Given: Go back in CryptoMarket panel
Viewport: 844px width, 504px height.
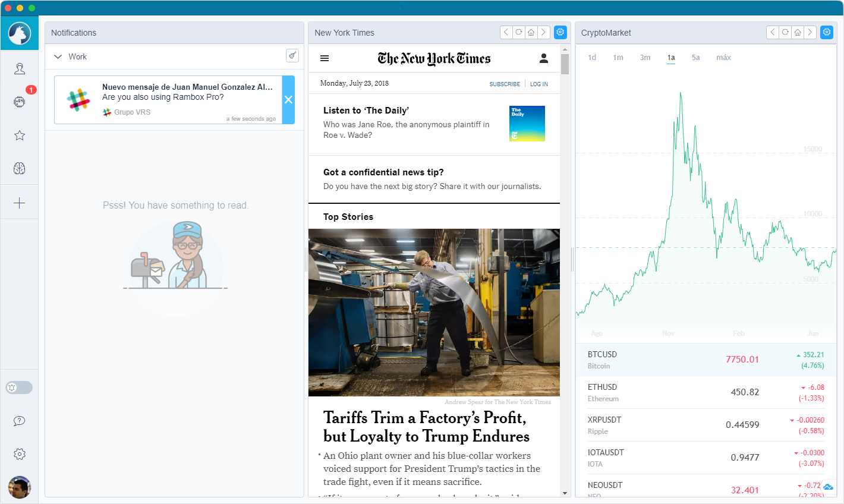Looking at the screenshot, I should [772, 32].
